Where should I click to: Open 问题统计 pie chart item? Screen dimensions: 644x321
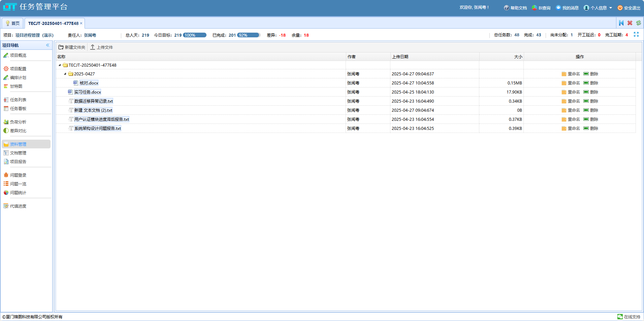(18, 192)
